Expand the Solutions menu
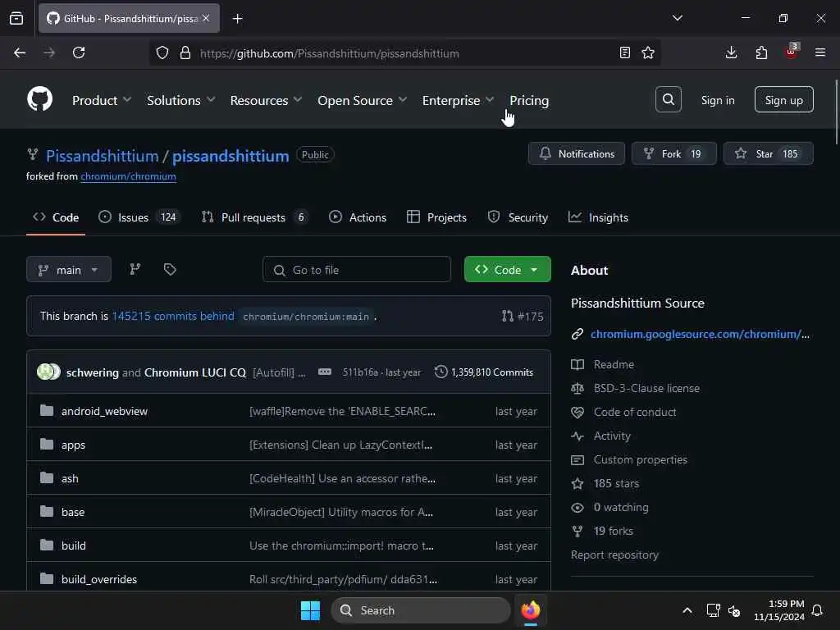This screenshot has height=630, width=840. pos(181,100)
